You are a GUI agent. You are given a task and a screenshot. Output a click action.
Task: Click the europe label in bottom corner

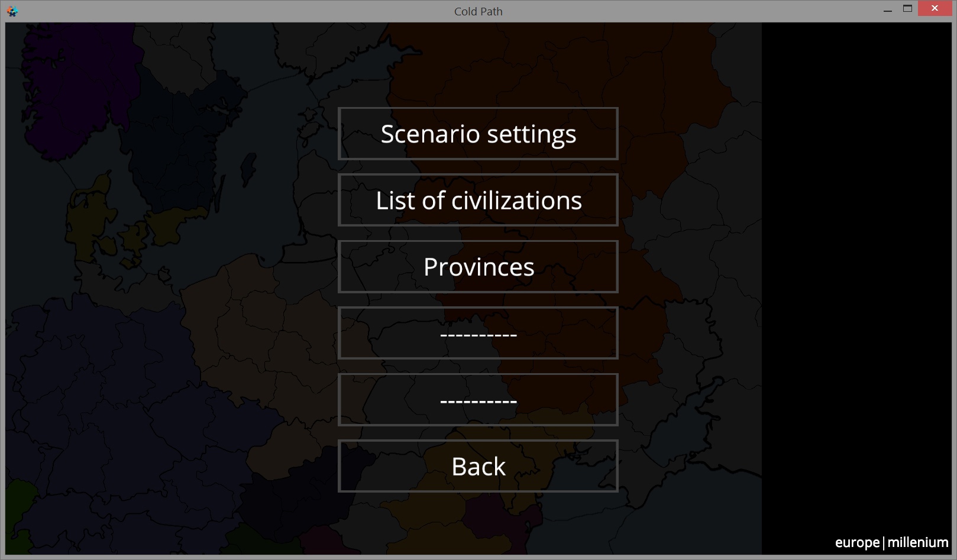click(856, 542)
